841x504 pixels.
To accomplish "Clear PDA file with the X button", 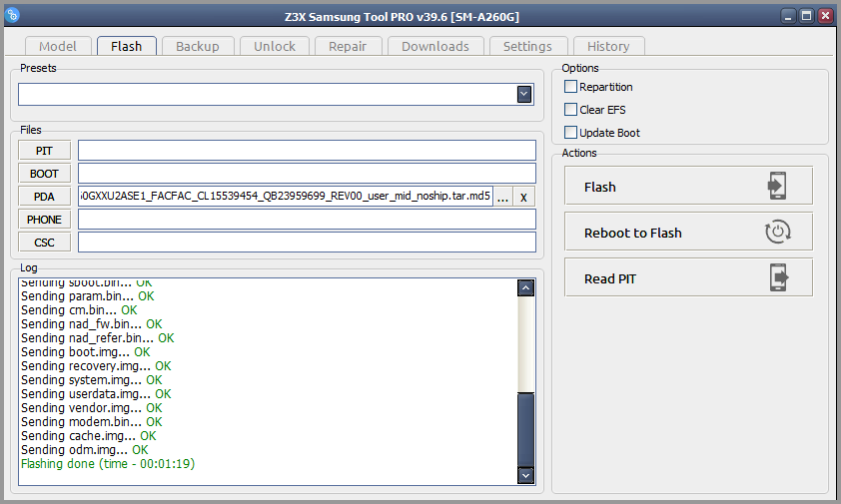I will click(x=523, y=197).
